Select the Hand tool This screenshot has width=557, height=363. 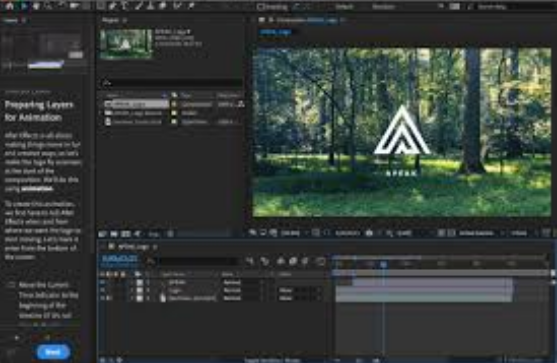tap(37, 6)
